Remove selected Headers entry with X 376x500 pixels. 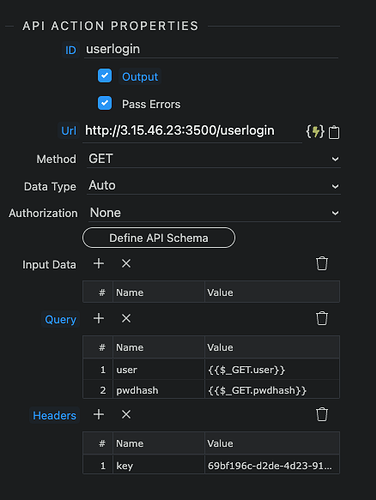(126, 414)
